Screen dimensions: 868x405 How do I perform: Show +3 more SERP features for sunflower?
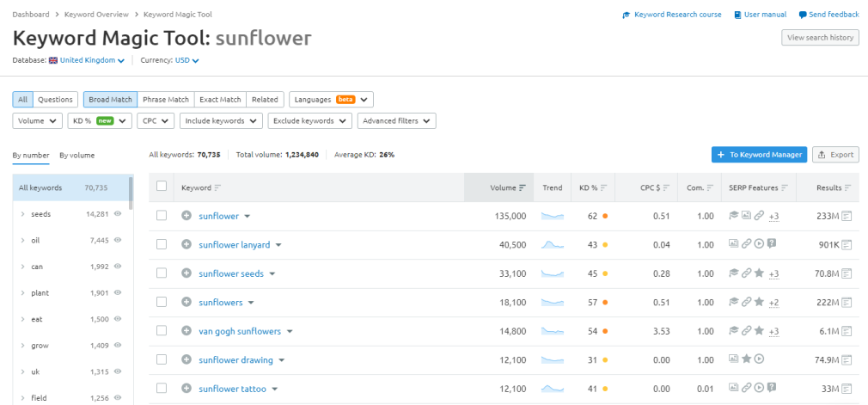[773, 217]
